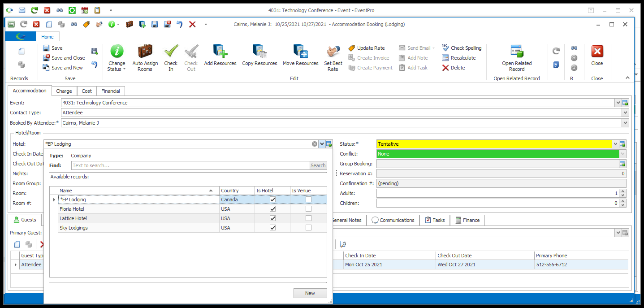Click the ribbon's gray refresh arrow icon
Image resolution: width=644 pixels, height=308 pixels.
pyautogui.click(x=556, y=51)
